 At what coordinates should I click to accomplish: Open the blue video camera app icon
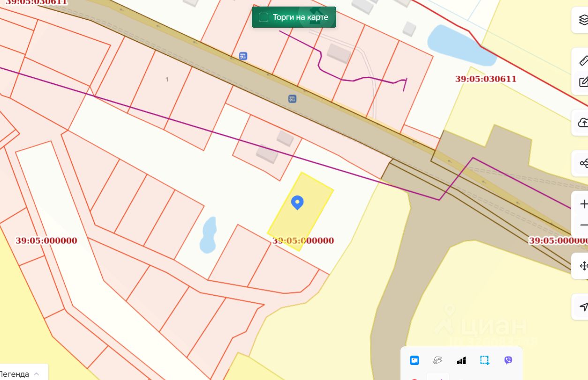pyautogui.click(x=415, y=360)
